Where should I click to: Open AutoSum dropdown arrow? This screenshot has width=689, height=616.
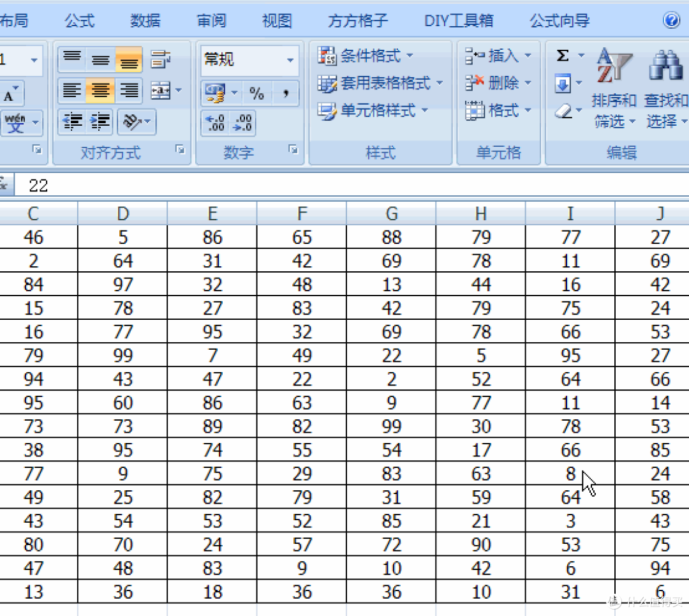581,56
